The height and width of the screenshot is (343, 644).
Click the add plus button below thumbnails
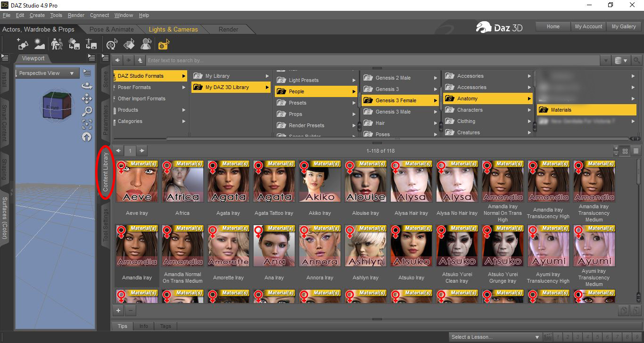(118, 310)
